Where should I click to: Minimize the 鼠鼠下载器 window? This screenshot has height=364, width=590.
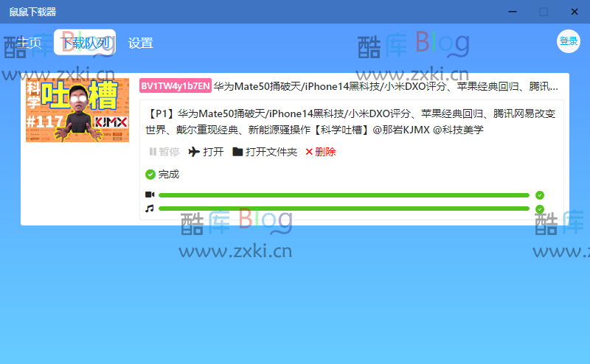[x=510, y=12]
